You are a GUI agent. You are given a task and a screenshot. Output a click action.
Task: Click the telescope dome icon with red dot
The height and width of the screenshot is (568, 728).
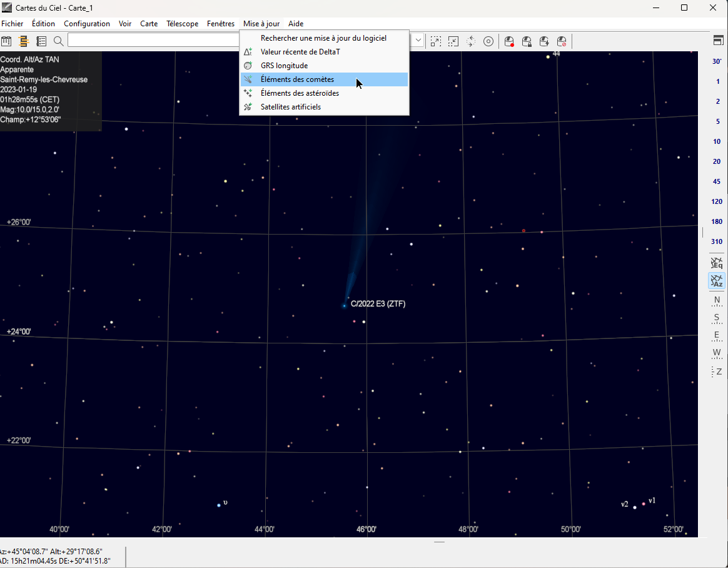pyautogui.click(x=509, y=41)
